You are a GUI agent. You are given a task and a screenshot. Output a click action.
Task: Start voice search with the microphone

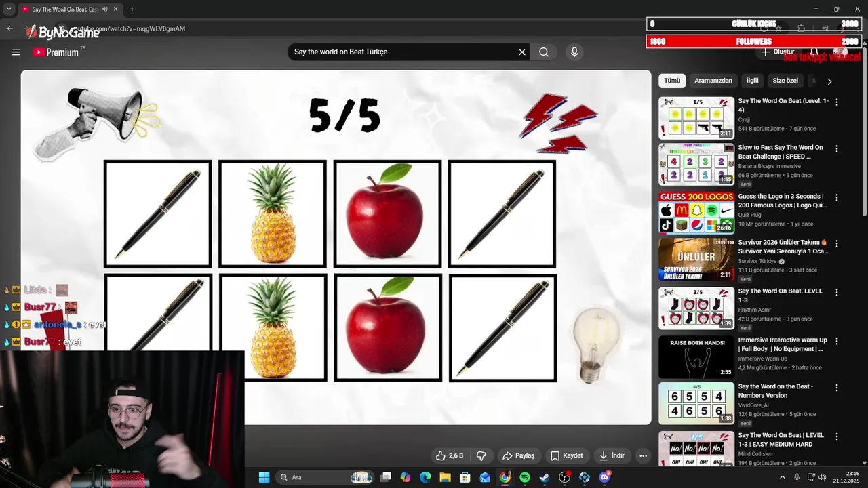pyautogui.click(x=574, y=52)
